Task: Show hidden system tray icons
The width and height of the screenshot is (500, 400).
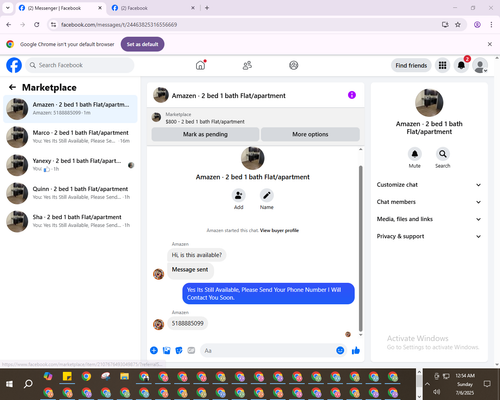Action: click(x=427, y=384)
